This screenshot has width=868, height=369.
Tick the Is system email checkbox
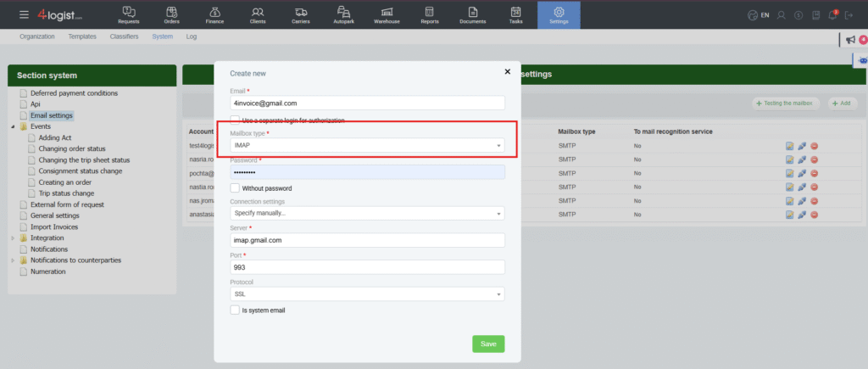[x=235, y=310]
